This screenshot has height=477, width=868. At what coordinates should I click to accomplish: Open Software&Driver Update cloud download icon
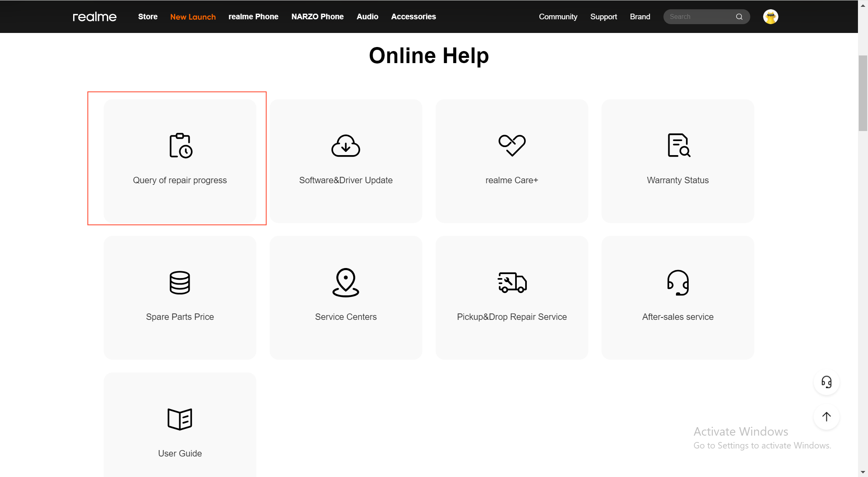pyautogui.click(x=346, y=145)
